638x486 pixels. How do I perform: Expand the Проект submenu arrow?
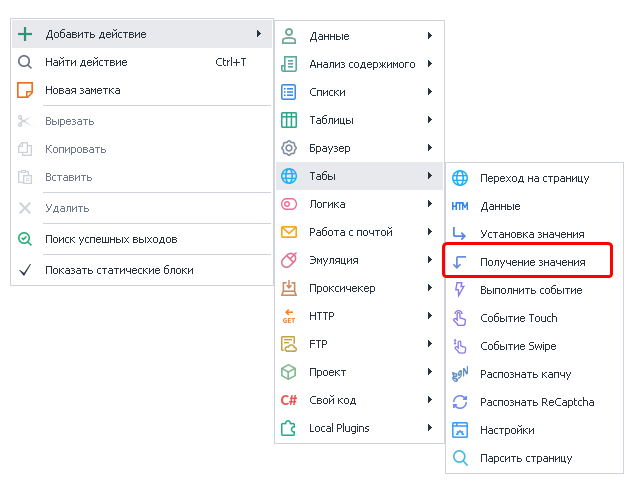click(x=429, y=372)
